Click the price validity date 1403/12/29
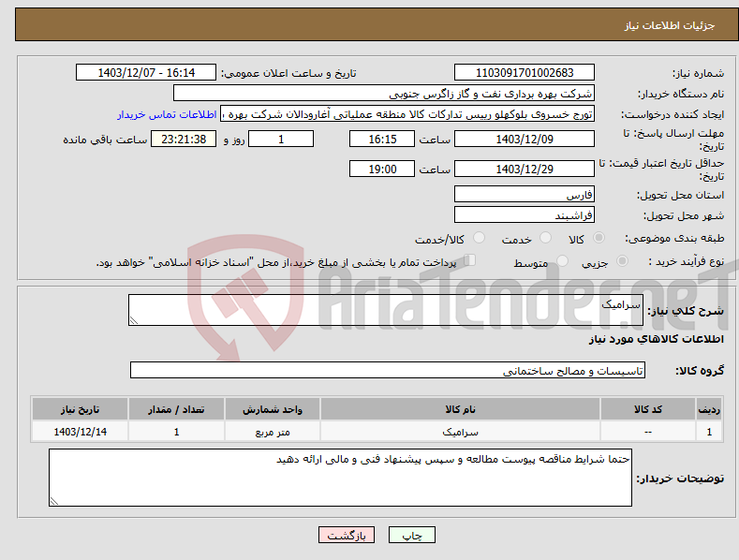The image size is (739, 560). [x=525, y=169]
